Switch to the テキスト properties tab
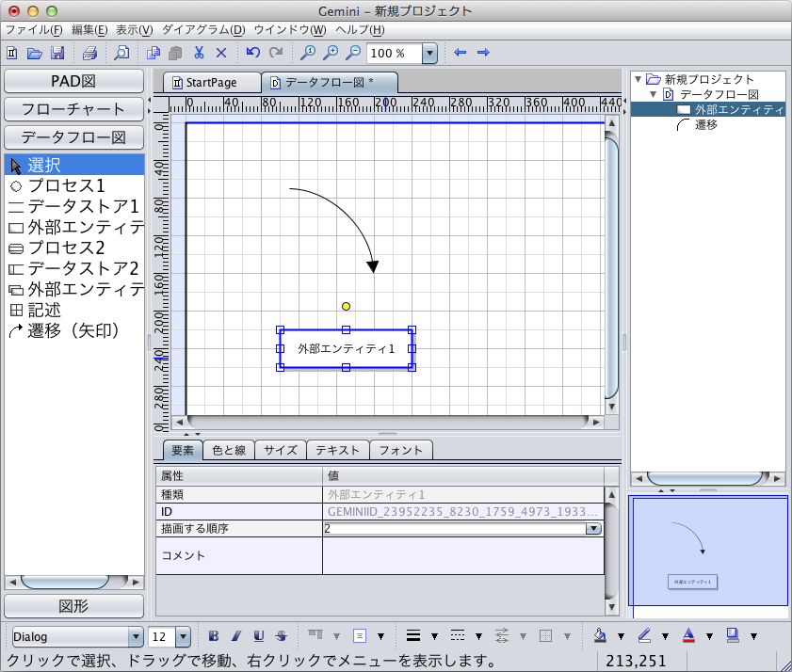Screen dimensions: 792x672 click(337, 451)
